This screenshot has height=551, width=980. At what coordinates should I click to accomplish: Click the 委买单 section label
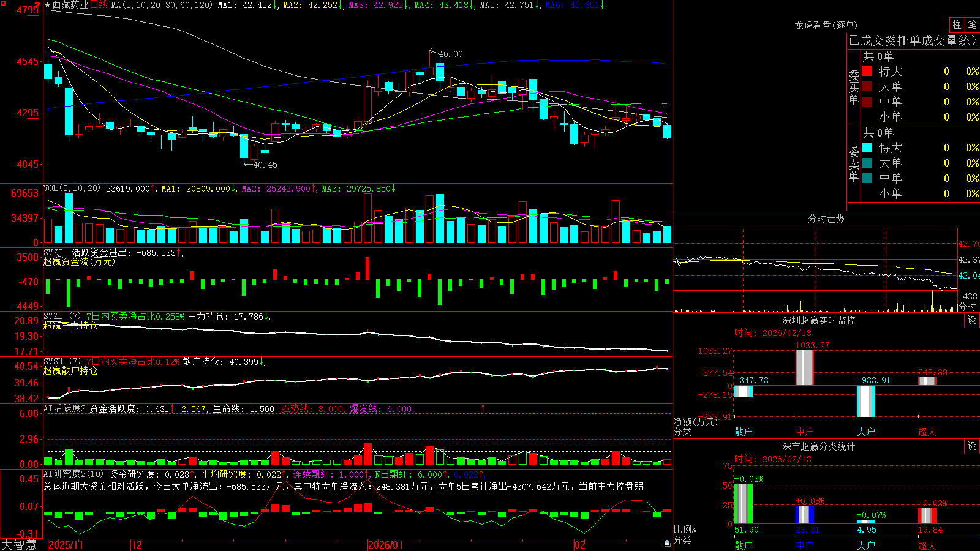point(854,87)
